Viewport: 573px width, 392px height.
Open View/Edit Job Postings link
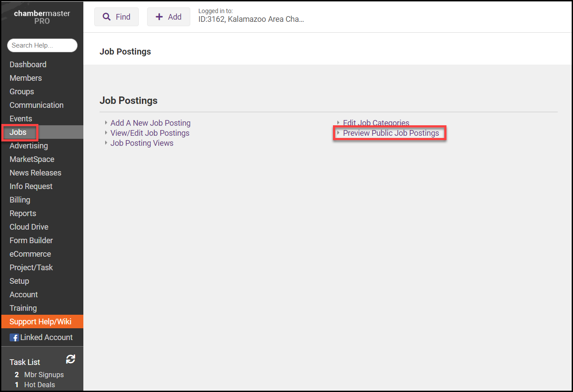point(150,133)
